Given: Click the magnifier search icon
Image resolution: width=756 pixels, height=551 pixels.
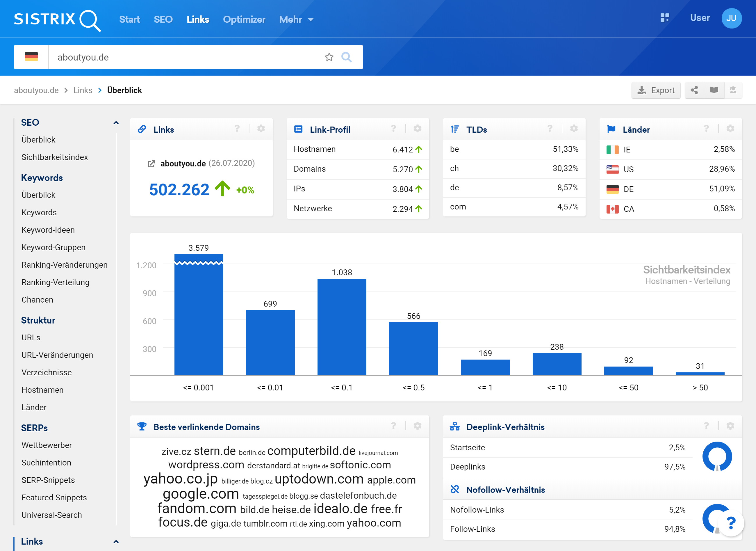Looking at the screenshot, I should (x=346, y=57).
